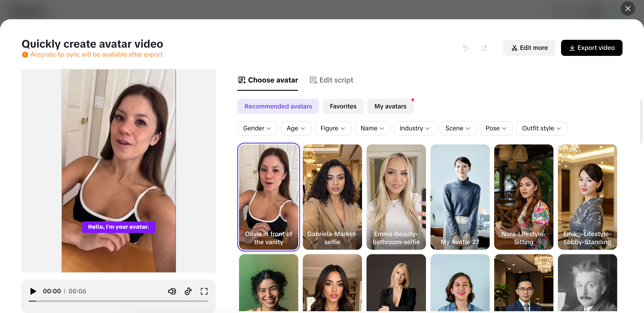Screen dimensions: 644x313
Task: Click the undo arrow icon
Action: (465, 48)
